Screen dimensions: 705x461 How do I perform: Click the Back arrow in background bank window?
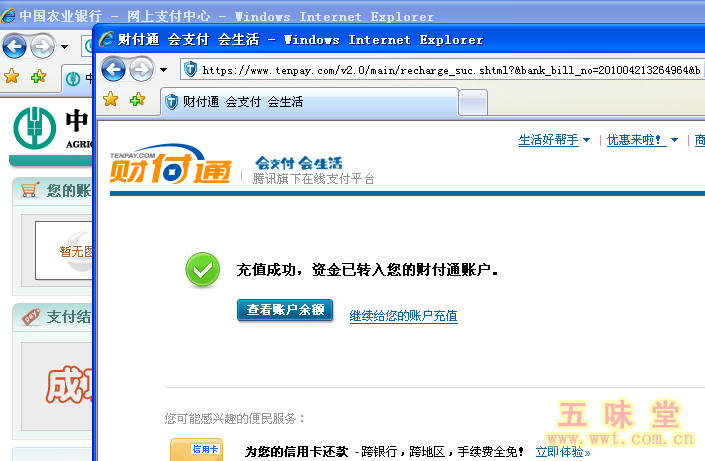[14, 45]
